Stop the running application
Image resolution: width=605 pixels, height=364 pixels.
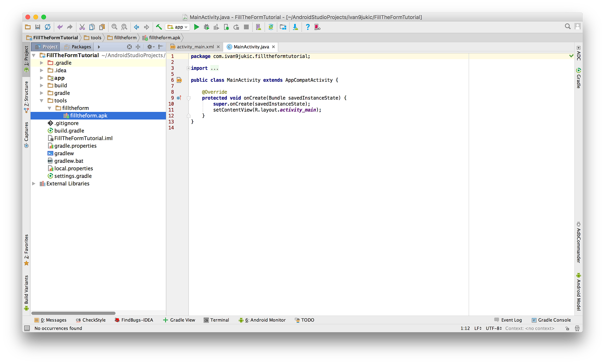click(x=246, y=27)
